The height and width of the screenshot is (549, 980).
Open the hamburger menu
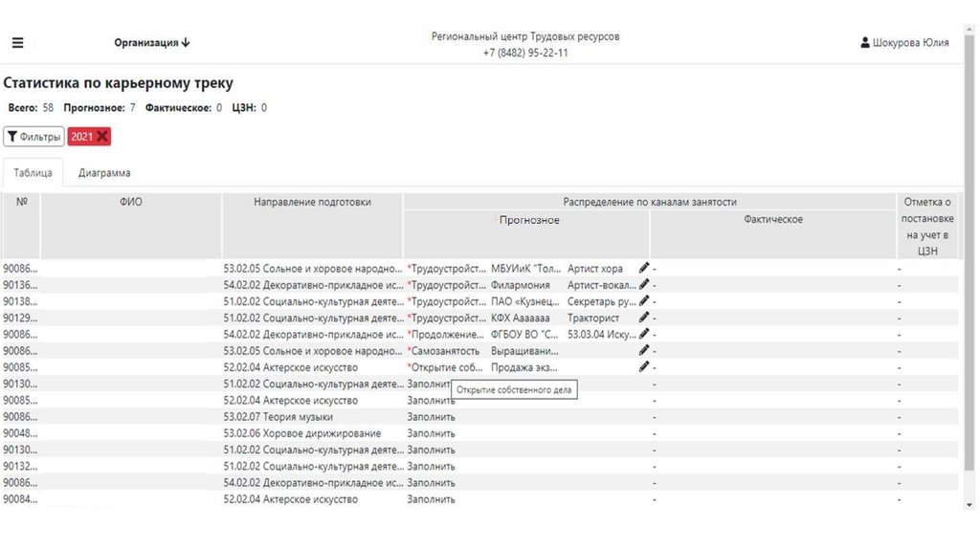(x=17, y=43)
